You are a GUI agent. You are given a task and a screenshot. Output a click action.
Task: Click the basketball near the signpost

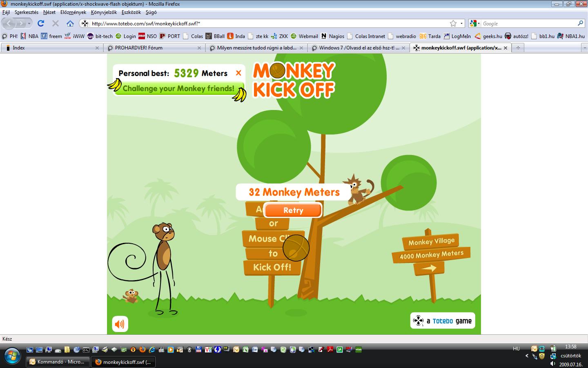[296, 248]
